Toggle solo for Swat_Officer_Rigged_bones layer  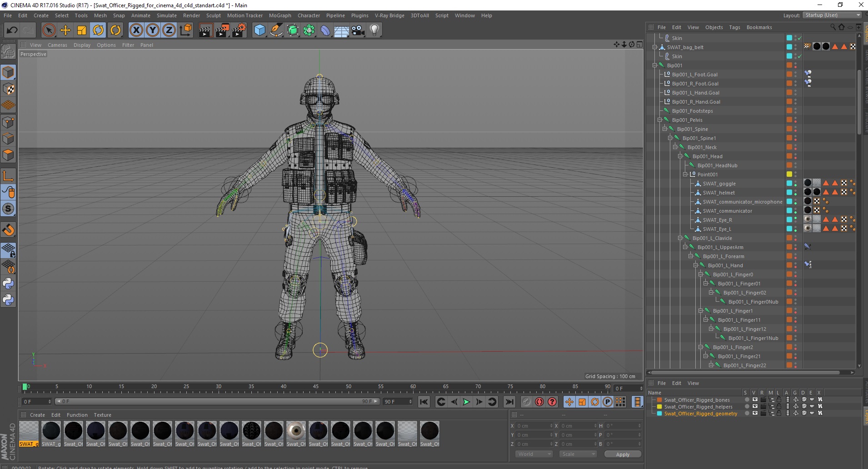(x=747, y=400)
